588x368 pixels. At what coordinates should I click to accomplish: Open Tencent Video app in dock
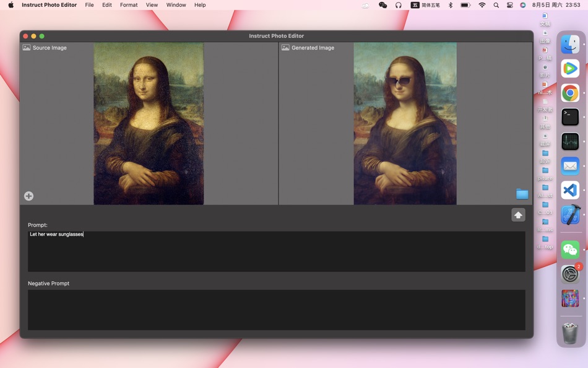(570, 69)
